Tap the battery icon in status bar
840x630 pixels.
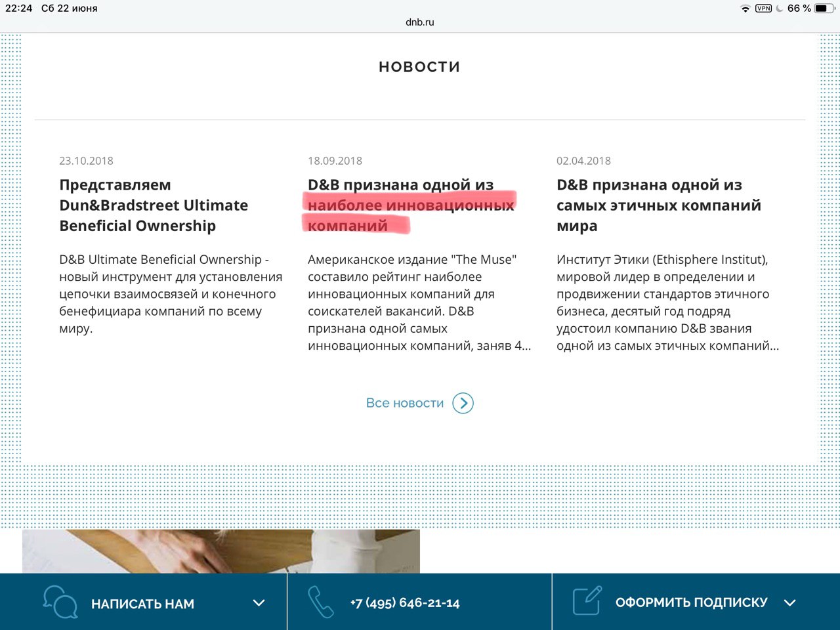(824, 9)
